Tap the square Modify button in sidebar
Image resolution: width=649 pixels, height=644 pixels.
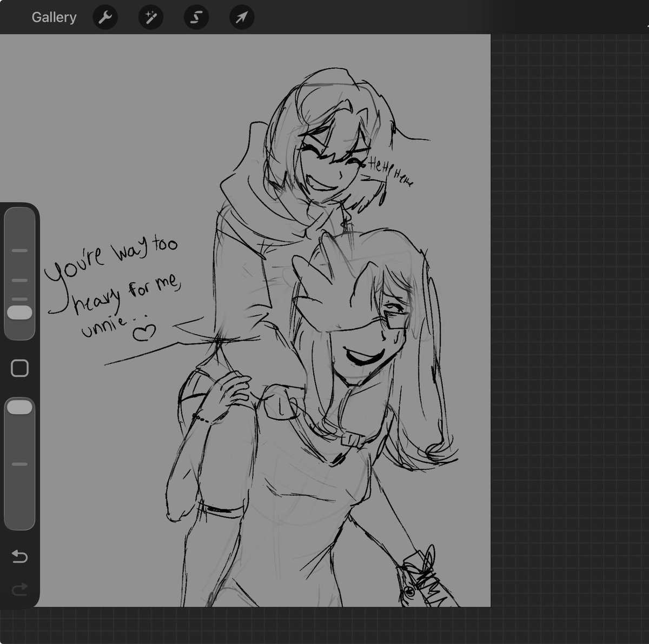coord(19,368)
